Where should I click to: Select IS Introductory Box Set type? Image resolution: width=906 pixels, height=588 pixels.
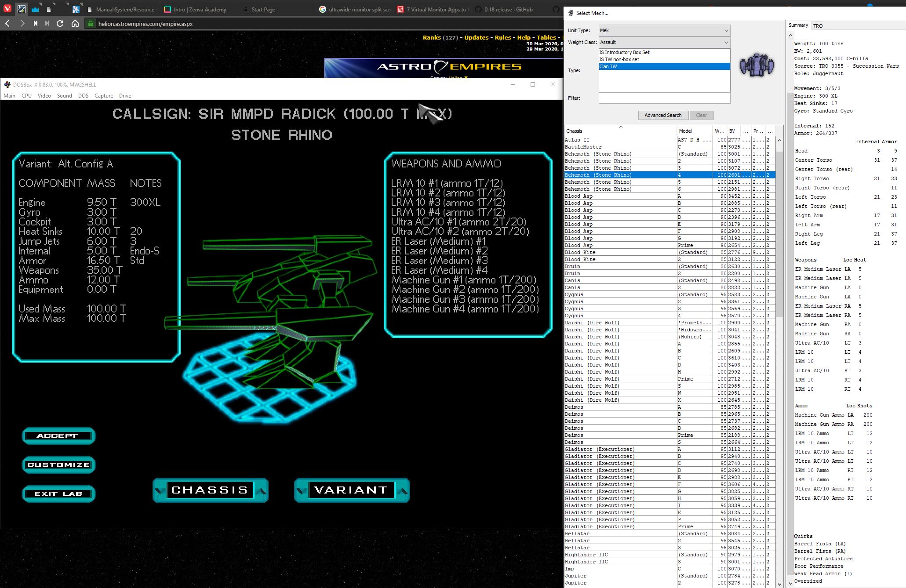[624, 52]
